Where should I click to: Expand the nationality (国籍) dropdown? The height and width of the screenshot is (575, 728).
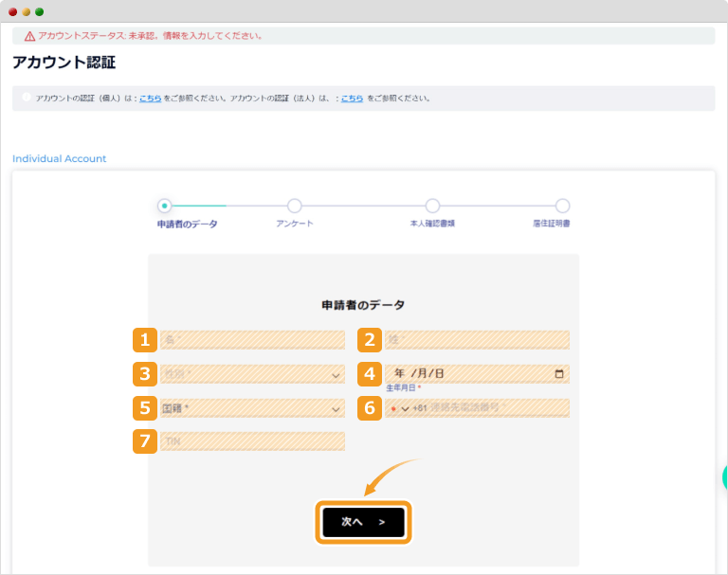click(252, 408)
